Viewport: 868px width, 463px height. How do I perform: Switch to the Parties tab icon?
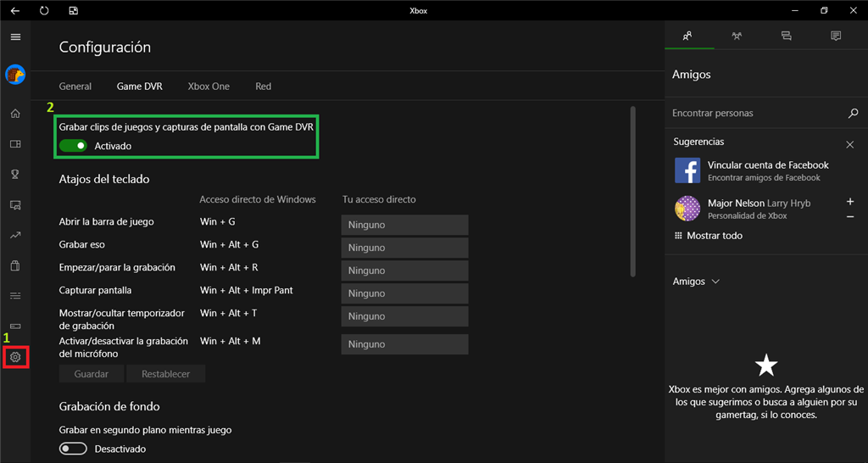pyautogui.click(x=737, y=36)
